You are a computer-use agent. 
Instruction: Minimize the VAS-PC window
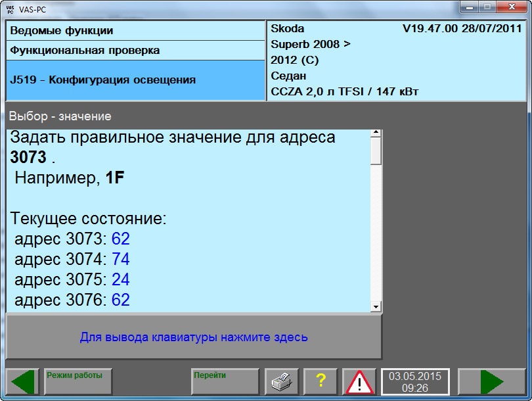pos(470,7)
